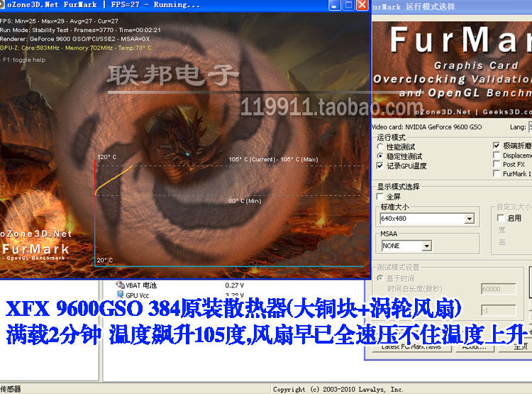Select the 性能测试 benchmark mode radio button
Image resolution: width=532 pixels, height=394 pixels.
click(381, 146)
